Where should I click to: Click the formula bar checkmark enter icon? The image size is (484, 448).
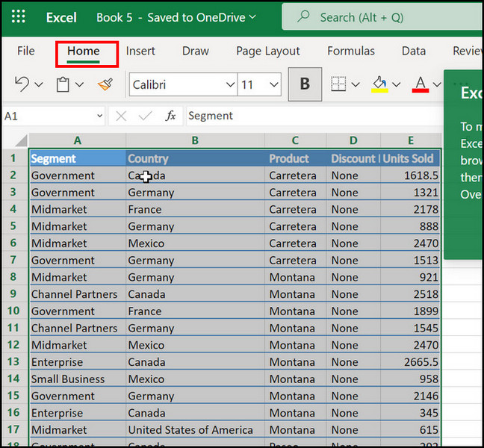click(x=145, y=116)
